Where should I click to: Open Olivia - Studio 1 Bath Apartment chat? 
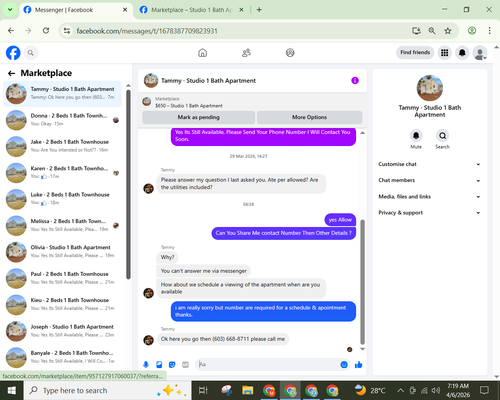coord(62,252)
